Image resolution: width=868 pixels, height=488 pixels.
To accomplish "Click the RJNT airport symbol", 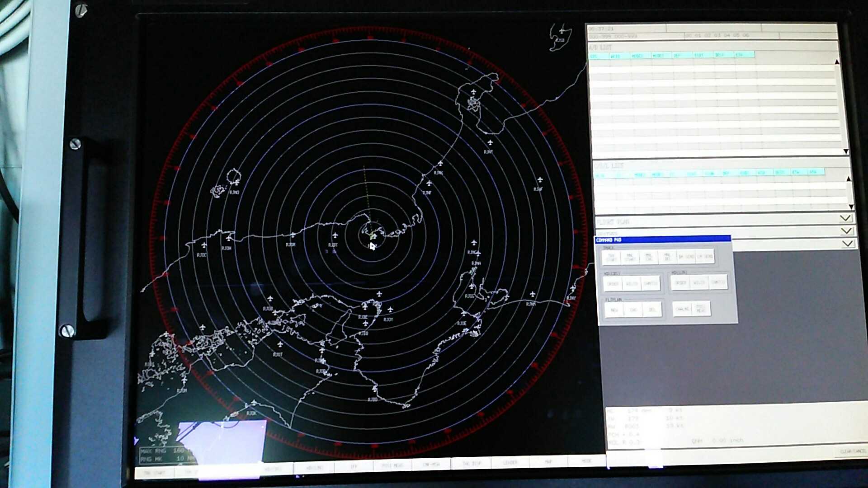I will [x=490, y=143].
